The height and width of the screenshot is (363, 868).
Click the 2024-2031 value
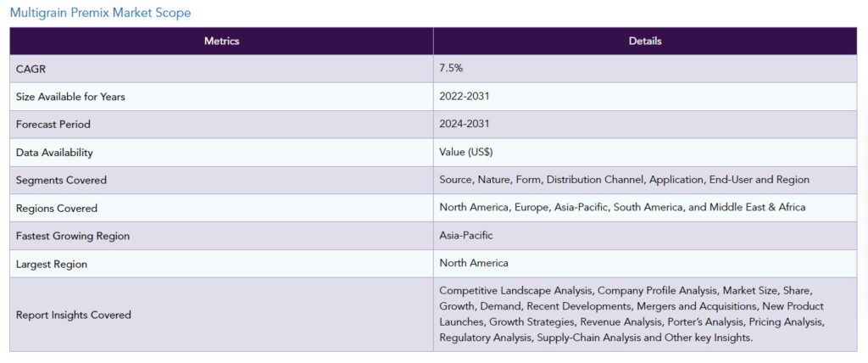click(x=465, y=124)
